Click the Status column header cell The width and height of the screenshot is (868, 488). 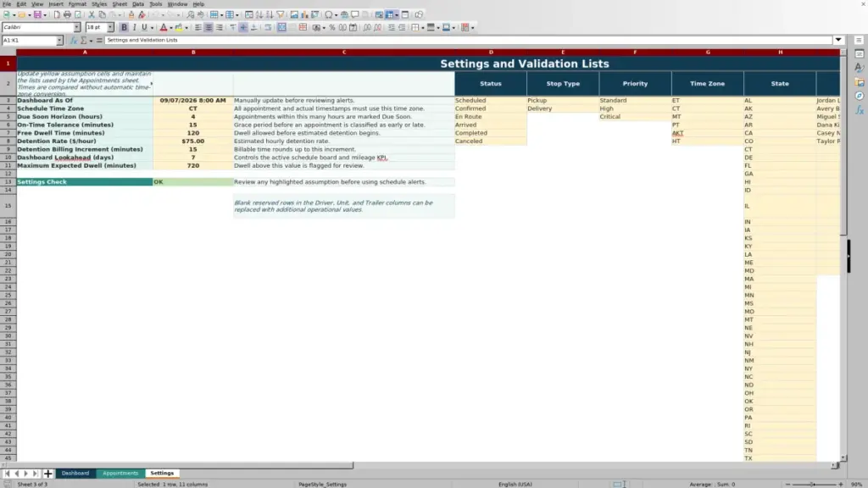coord(491,84)
